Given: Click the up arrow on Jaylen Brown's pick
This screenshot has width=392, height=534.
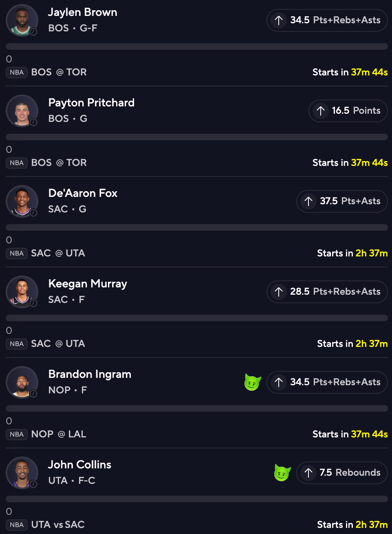Looking at the screenshot, I should tap(279, 20).
